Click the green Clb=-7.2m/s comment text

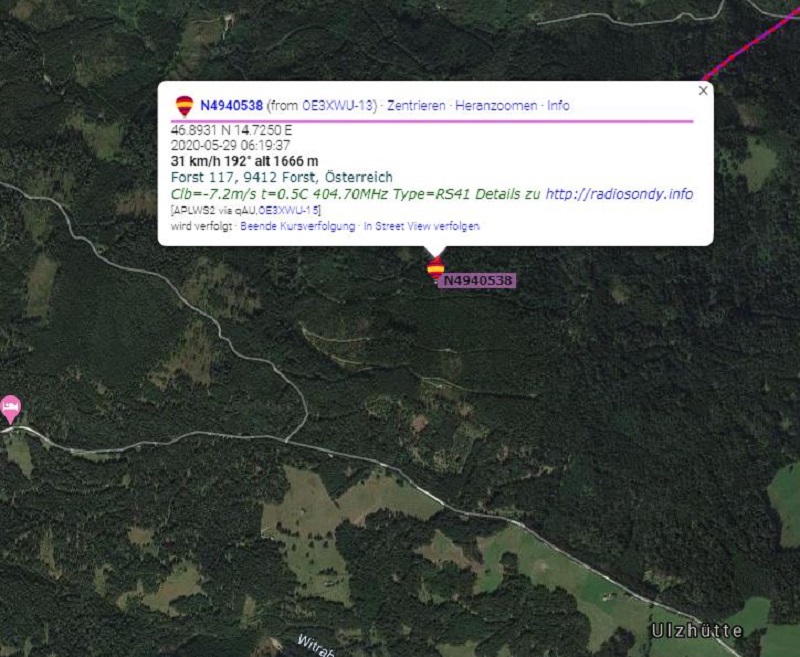pos(355,194)
